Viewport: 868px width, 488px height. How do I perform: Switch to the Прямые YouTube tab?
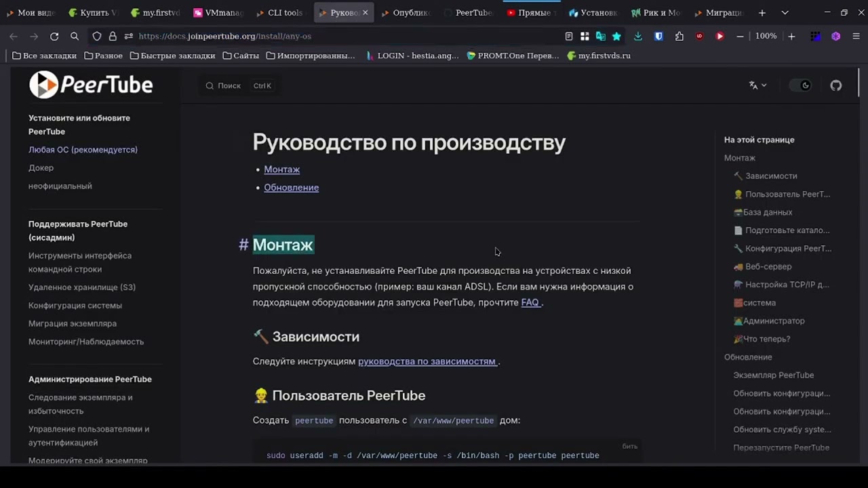[x=531, y=13]
